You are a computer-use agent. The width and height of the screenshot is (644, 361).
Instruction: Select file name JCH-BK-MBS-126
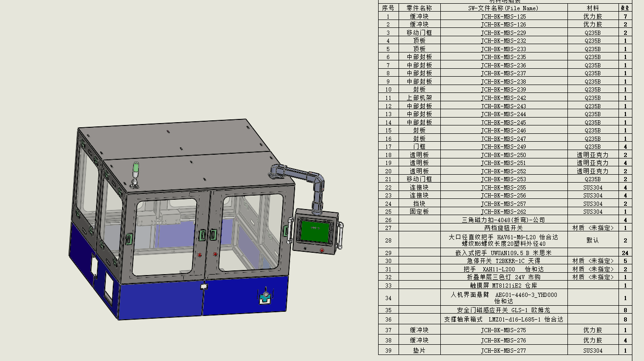[503, 24]
